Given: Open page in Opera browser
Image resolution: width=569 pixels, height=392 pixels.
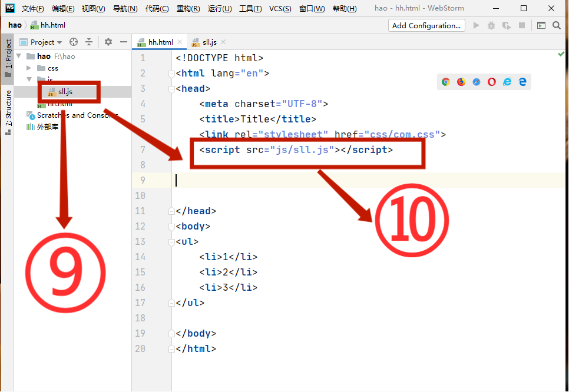Looking at the screenshot, I should (x=492, y=82).
